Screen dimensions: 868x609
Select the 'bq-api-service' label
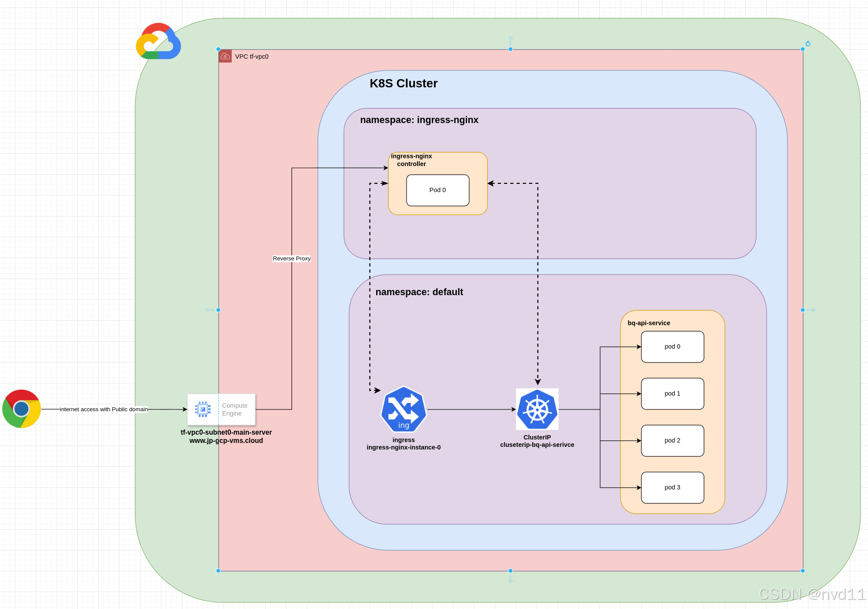[649, 323]
